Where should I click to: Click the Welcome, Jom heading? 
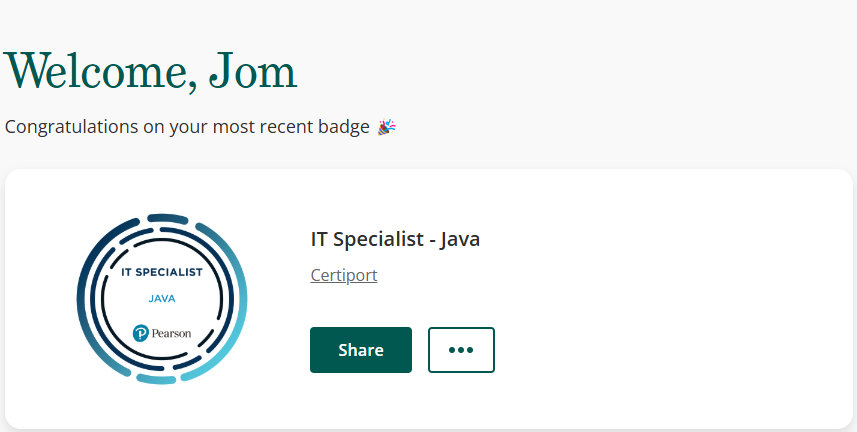[x=151, y=72]
